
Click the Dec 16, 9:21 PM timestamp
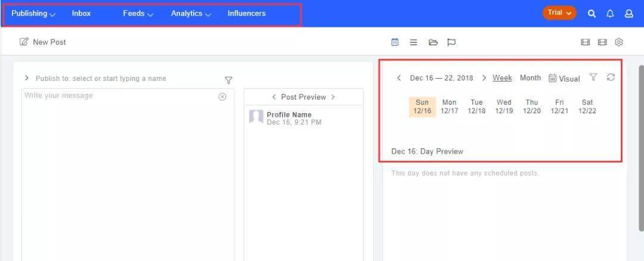[x=294, y=122]
